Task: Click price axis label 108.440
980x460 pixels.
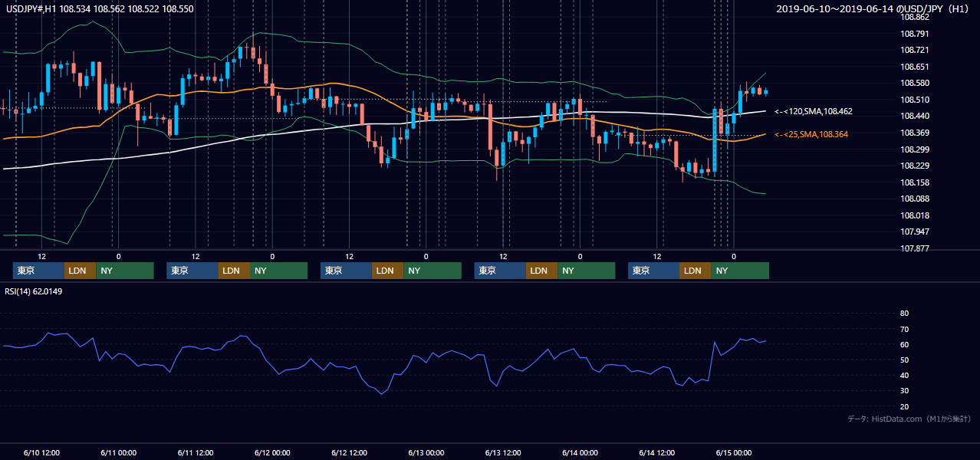Action: [915, 116]
